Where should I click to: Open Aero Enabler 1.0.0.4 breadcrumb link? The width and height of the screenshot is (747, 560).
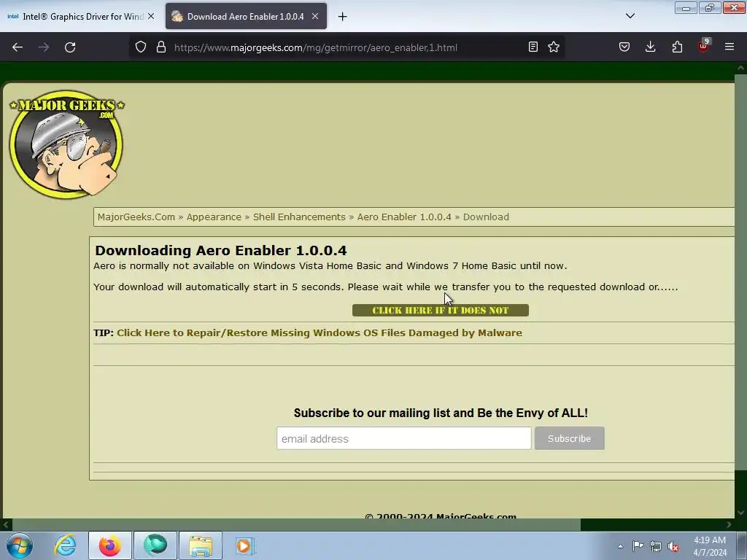pyautogui.click(x=404, y=217)
